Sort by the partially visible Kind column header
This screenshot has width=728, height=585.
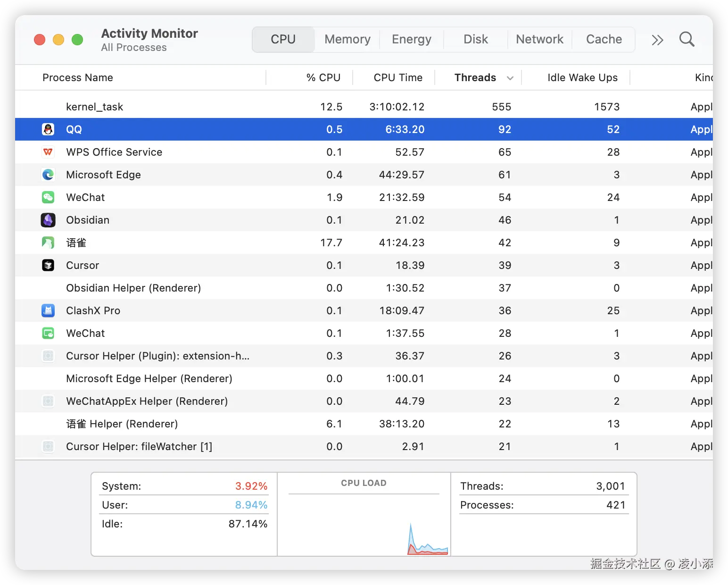coord(703,78)
